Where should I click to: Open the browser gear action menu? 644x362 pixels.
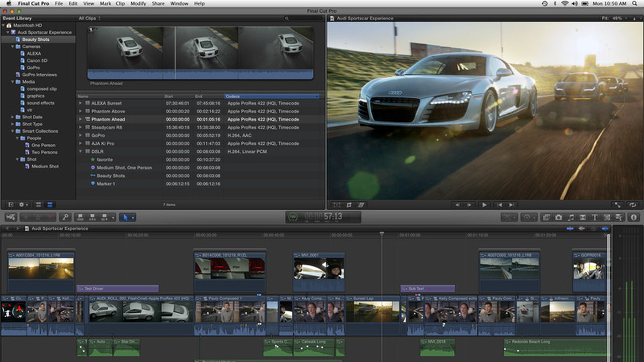(23, 205)
